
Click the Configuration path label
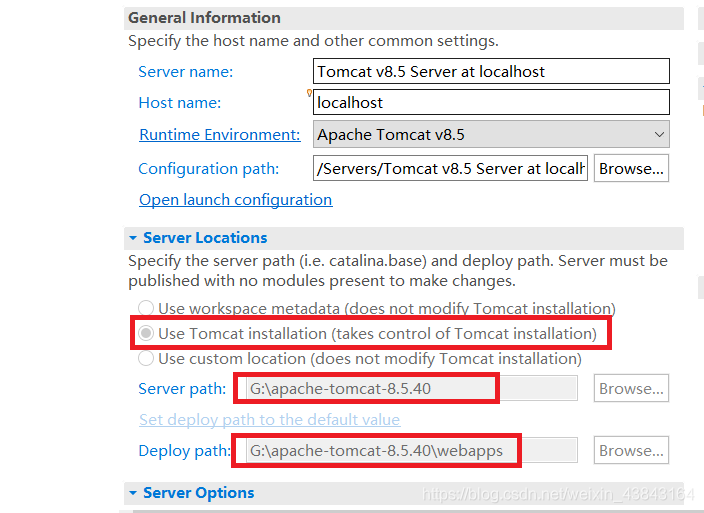click(x=209, y=169)
